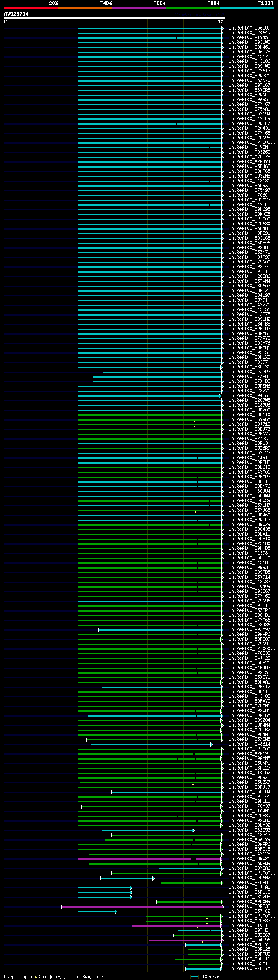Screen dimensions: 278x980
Task: Select the UniRef100_O22613 label
Action: pyautogui.click(x=249, y=71)
